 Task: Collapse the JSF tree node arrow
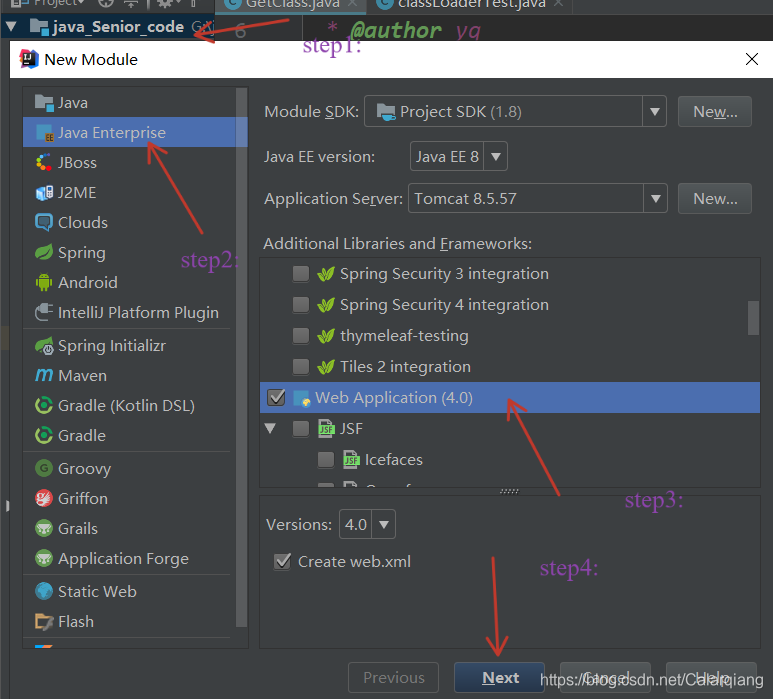(x=270, y=428)
